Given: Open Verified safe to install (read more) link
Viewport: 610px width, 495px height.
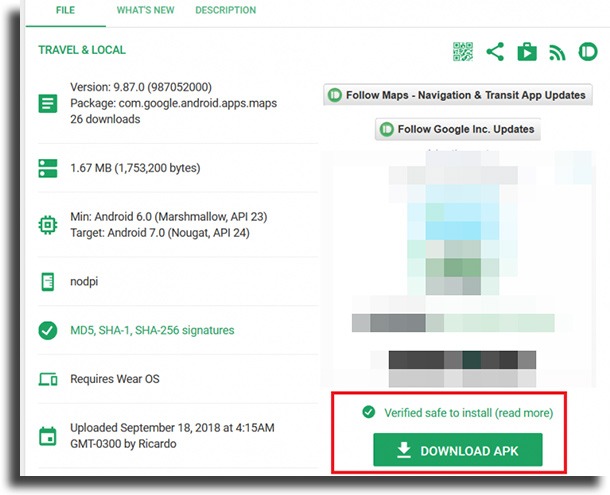Looking at the screenshot, I should [468, 412].
